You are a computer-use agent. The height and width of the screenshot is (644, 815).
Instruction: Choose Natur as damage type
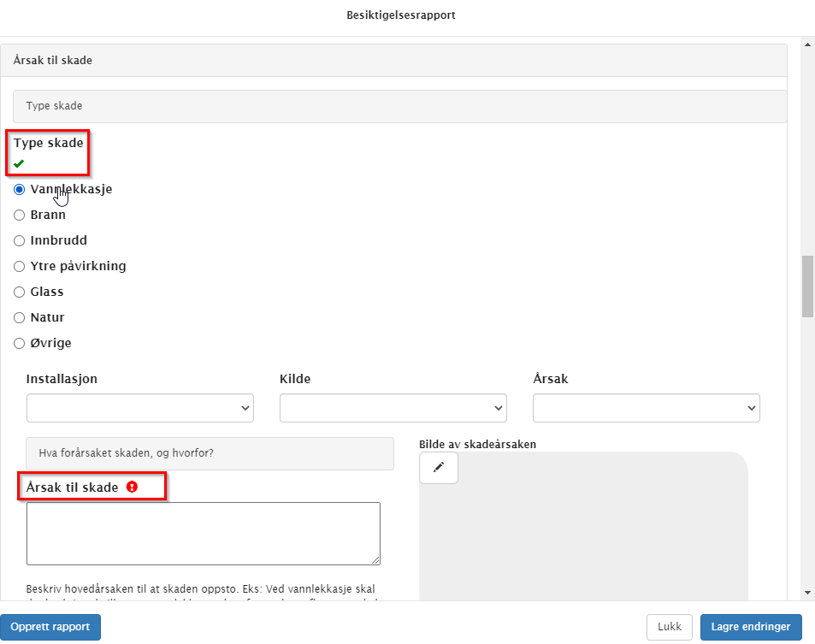(20, 318)
